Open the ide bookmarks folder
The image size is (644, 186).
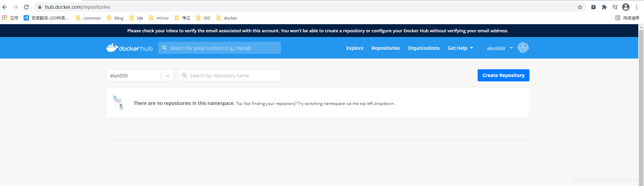tap(136, 18)
